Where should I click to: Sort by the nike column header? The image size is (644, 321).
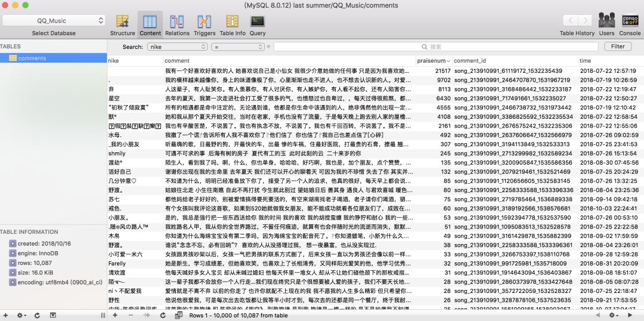pos(135,60)
